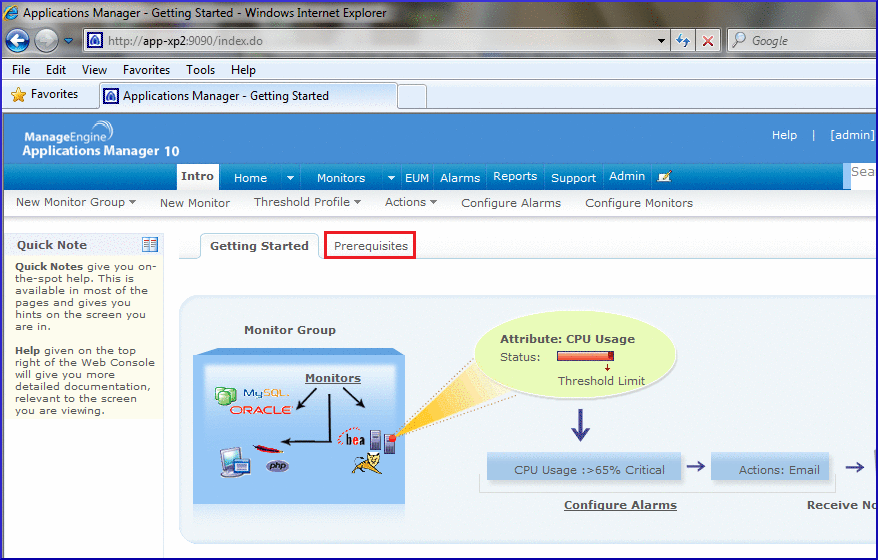Click the BEA logo in diagram
Screen dimensions: 878x560
(x=352, y=437)
